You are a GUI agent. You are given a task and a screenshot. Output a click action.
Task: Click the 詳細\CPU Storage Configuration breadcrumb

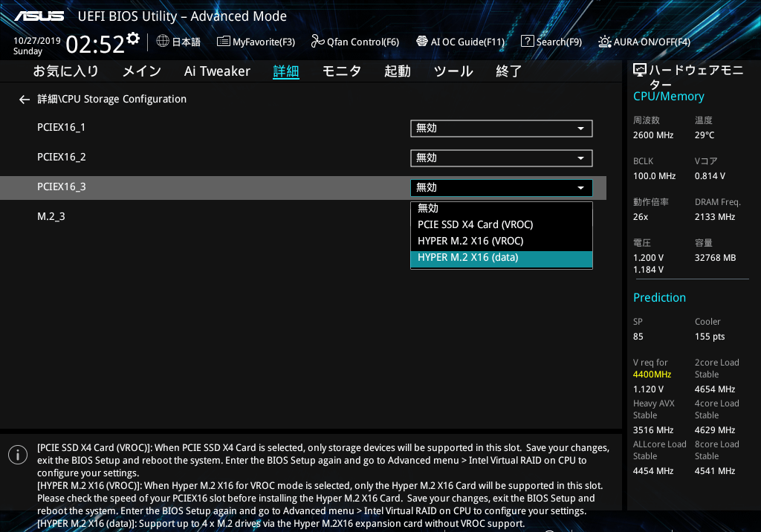point(111,99)
